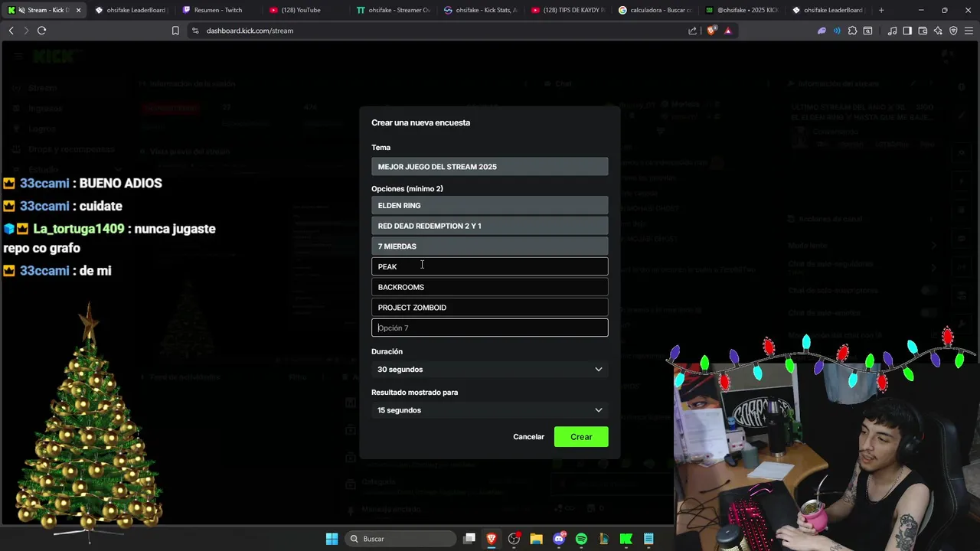The image size is (980, 551).
Task: Open Brave VPN shield icon
Action: tap(953, 31)
